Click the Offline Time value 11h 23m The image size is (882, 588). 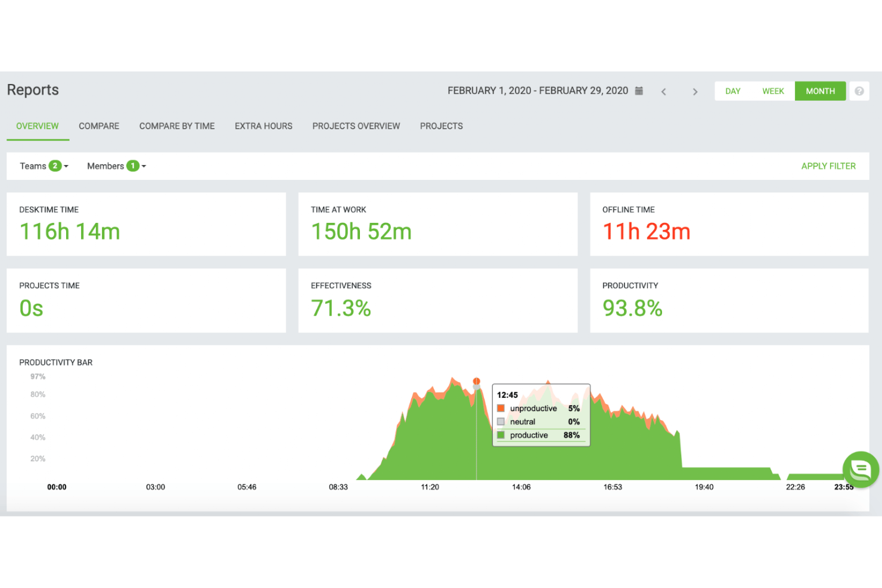[647, 232]
